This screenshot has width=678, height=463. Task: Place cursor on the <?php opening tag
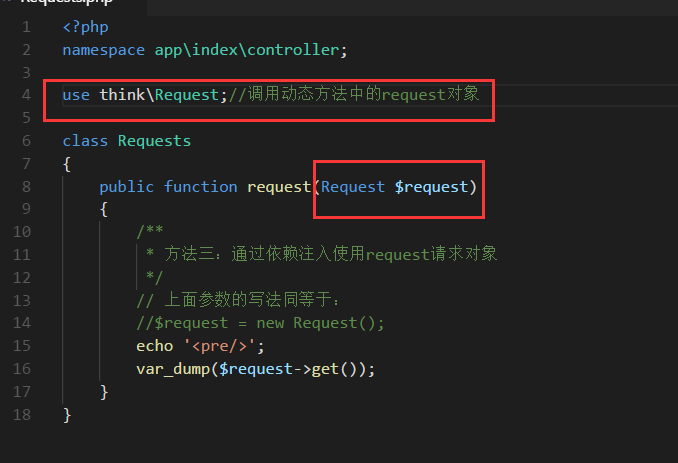[x=86, y=27]
